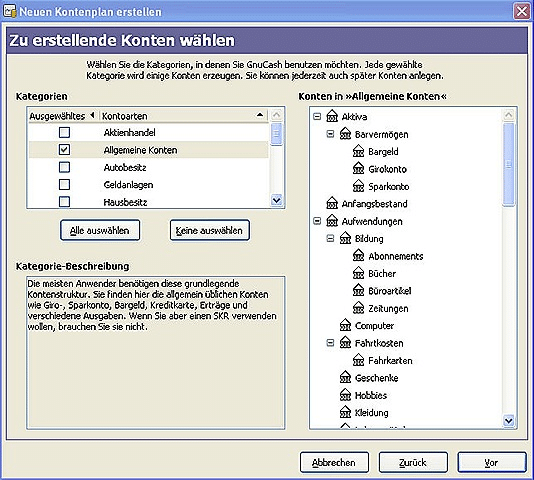This screenshot has width=534, height=480.
Task: Click the Bildung account icon
Action: click(345, 238)
